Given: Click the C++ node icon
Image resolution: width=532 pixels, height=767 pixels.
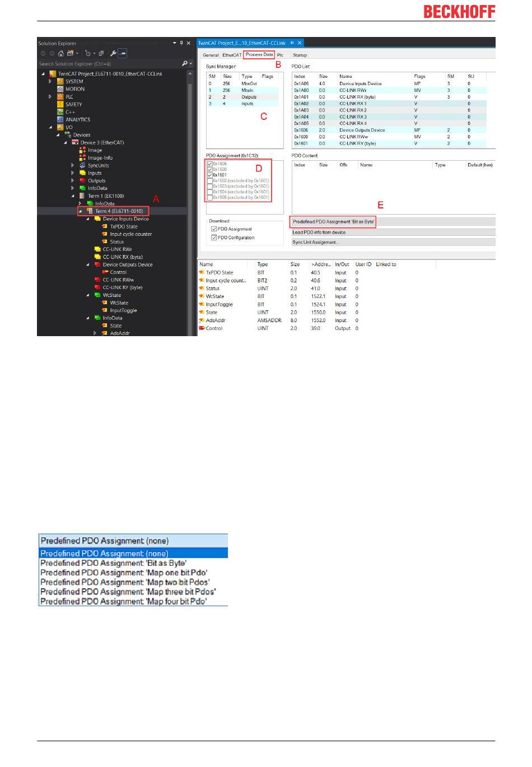Looking at the screenshot, I should coord(60,112).
